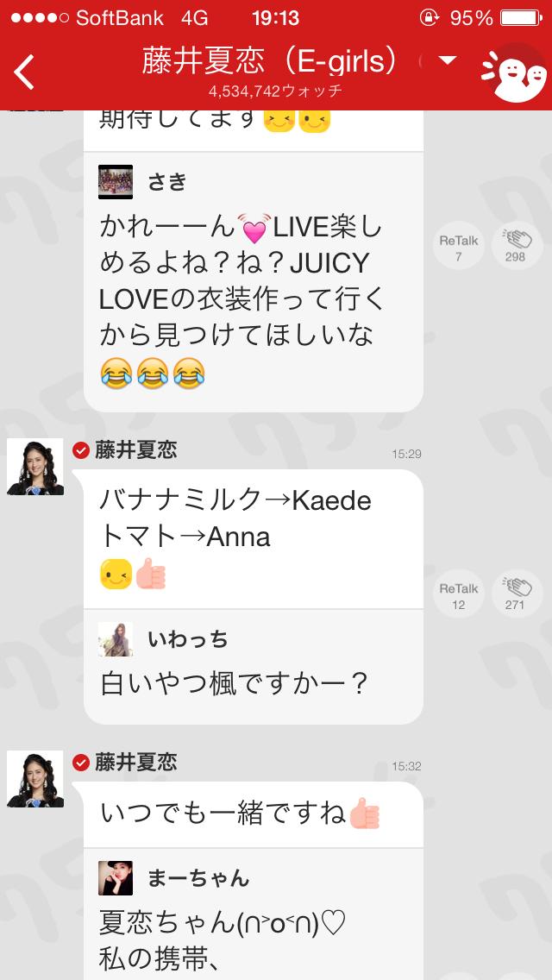This screenshot has width=552, height=980.
Task: Tap the back arrow in header
Action: pos(25,72)
